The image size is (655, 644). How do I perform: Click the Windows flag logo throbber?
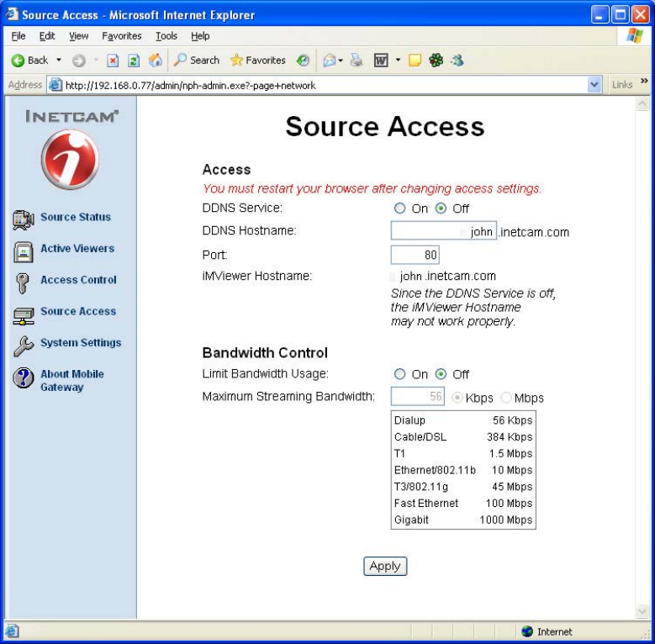coord(635,36)
